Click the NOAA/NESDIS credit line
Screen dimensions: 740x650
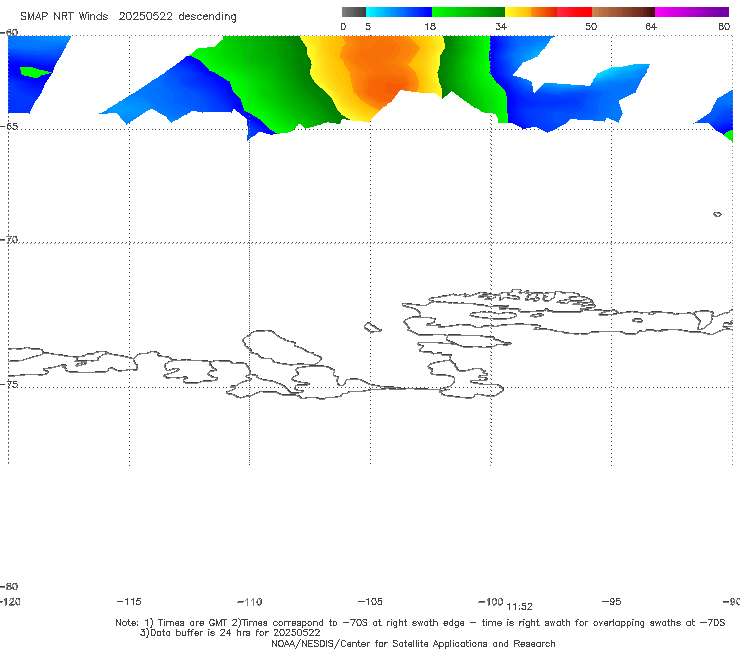click(x=413, y=644)
